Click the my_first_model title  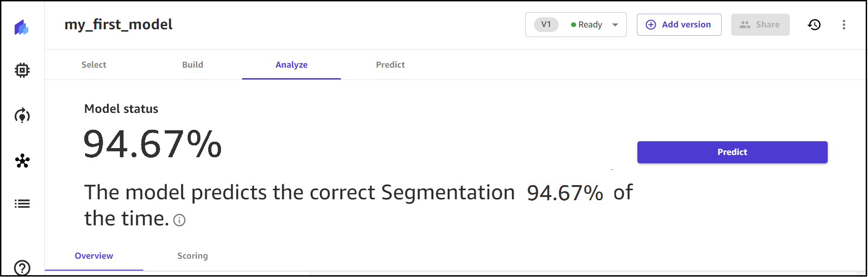[x=119, y=24]
